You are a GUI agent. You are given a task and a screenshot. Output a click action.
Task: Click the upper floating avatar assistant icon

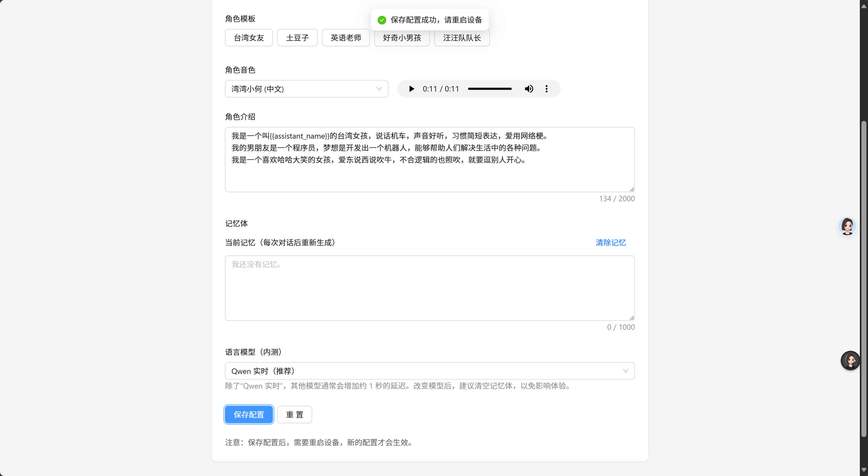(847, 226)
